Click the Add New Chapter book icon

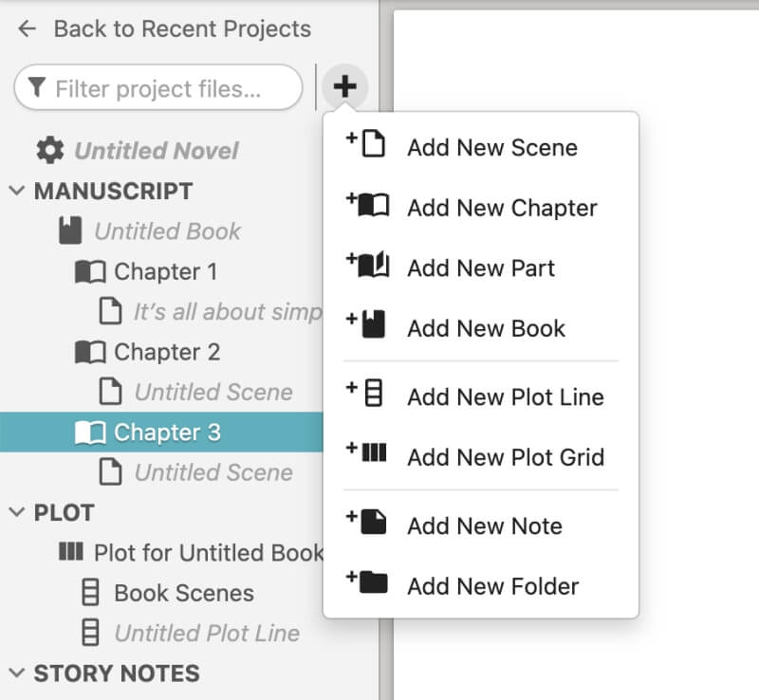367,204
